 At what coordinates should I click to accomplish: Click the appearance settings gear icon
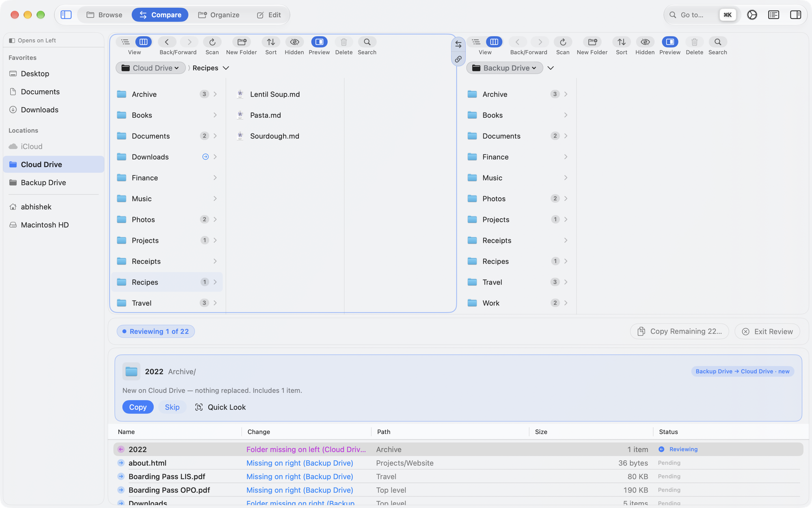pyautogui.click(x=752, y=15)
